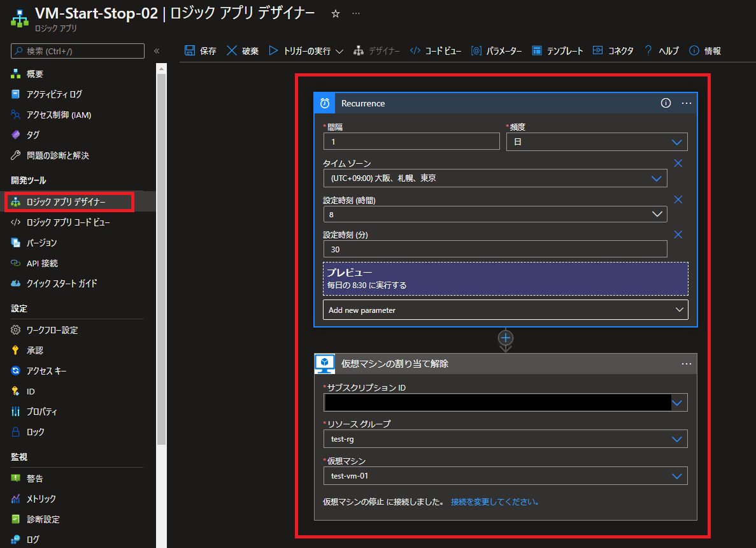756x548 pixels.
Task: Open the templates (テンプレート) toolbar icon
Action: (x=537, y=50)
